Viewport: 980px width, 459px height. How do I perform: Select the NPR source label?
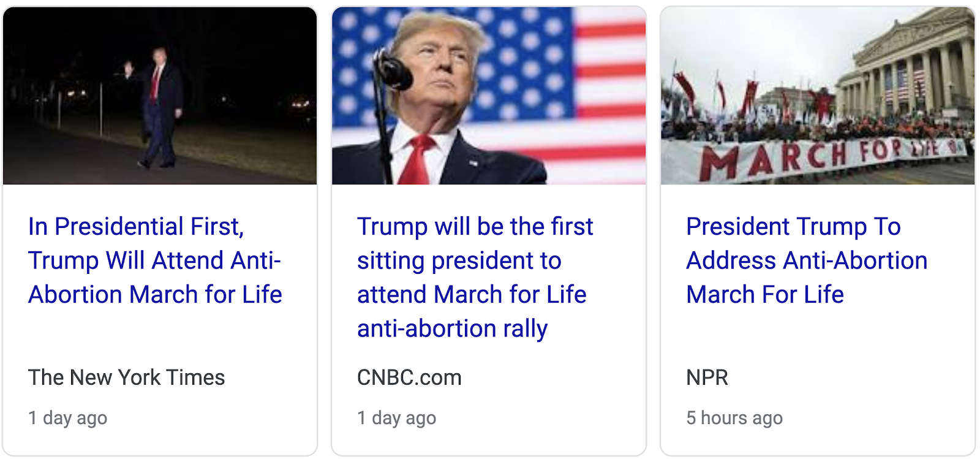[707, 377]
